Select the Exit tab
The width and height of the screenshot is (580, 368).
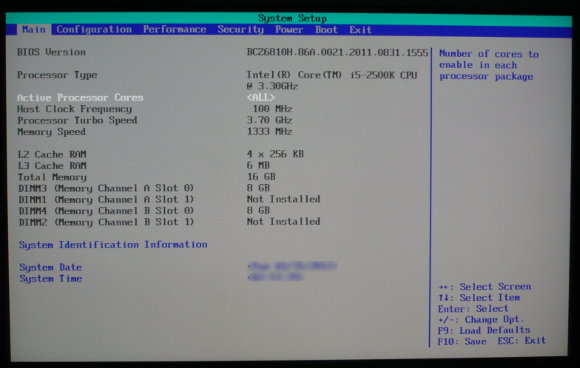click(360, 30)
